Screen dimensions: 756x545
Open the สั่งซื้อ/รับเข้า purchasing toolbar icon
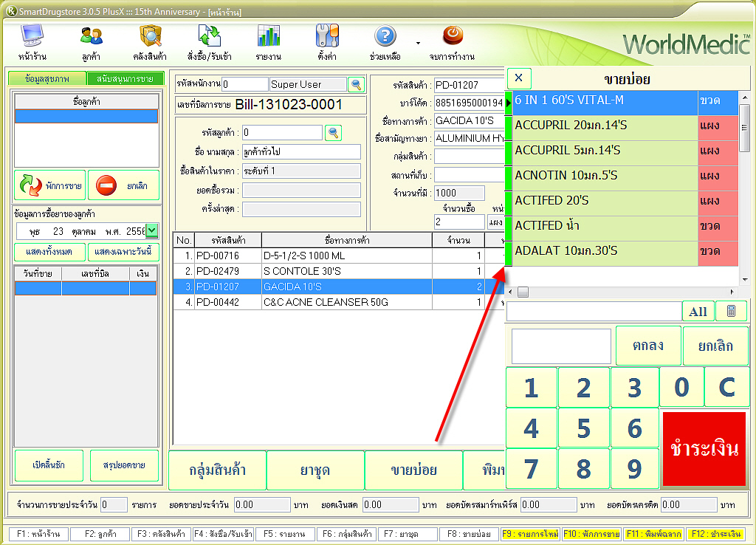point(209,42)
